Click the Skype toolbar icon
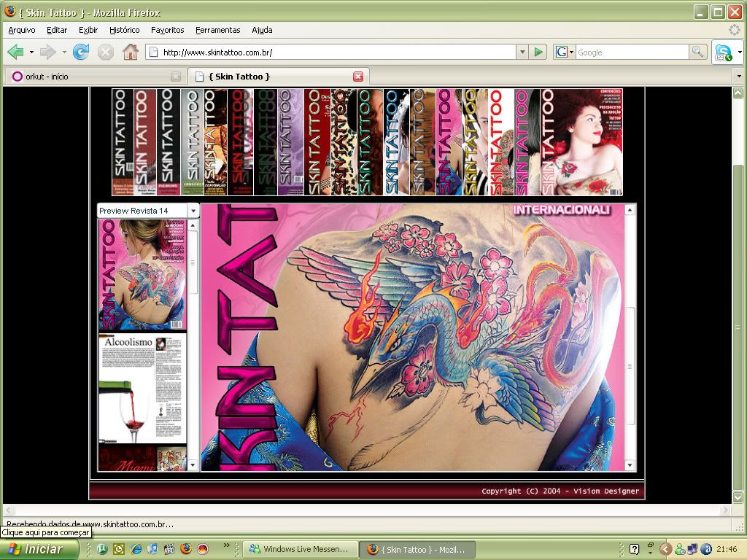The image size is (747, 560). coord(723,52)
